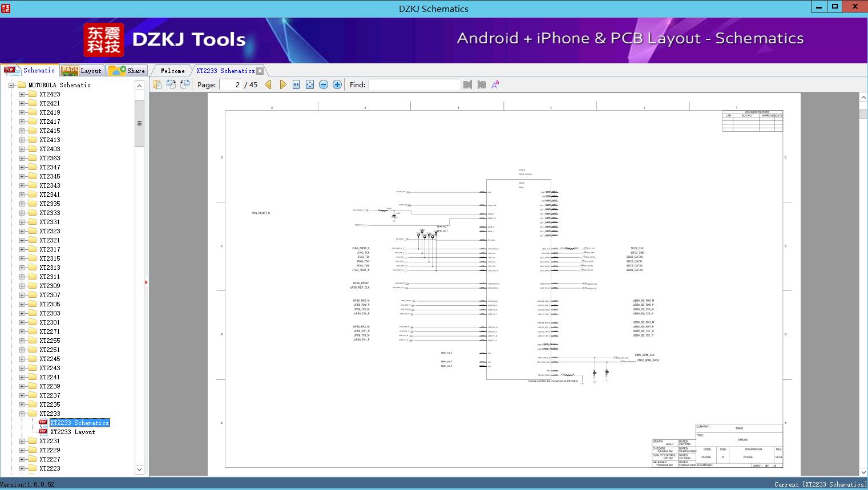868x490 pixels.
Task: Close the XT2233 Schematics tab
Action: tap(260, 71)
